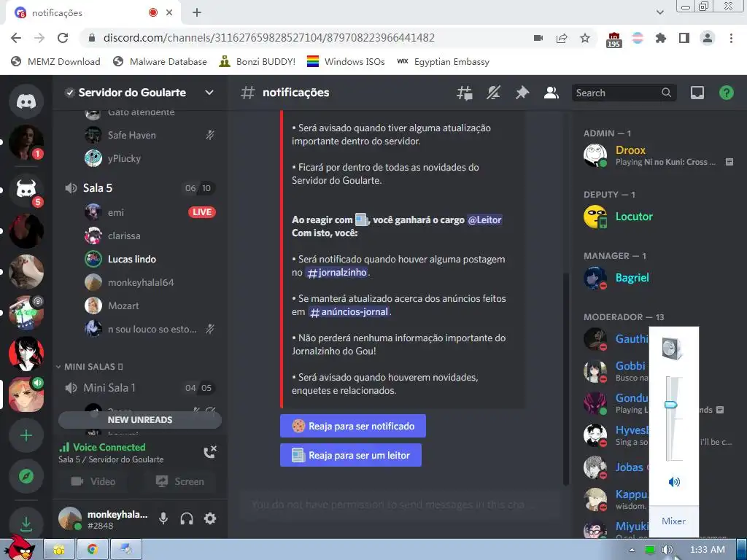This screenshot has width=747, height=560.
Task: Open Windows ISOs bookmark
Action: point(346,62)
